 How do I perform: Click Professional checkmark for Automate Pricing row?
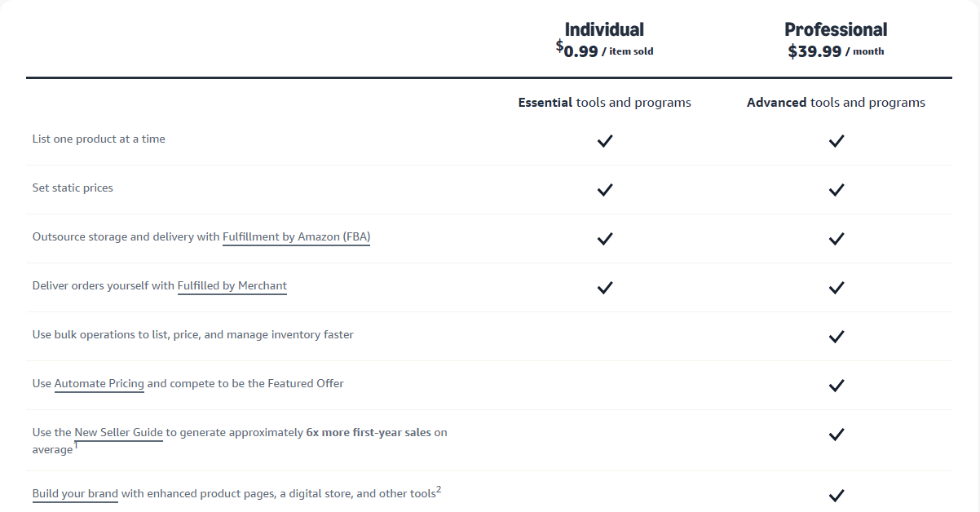click(836, 386)
